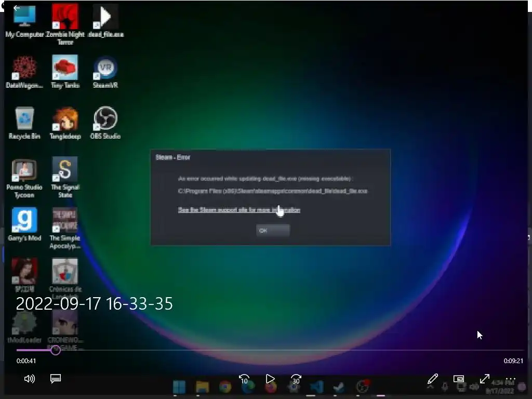The height and width of the screenshot is (399, 532).
Task: Open OBS with red badge in the taskbar
Action: (362, 387)
